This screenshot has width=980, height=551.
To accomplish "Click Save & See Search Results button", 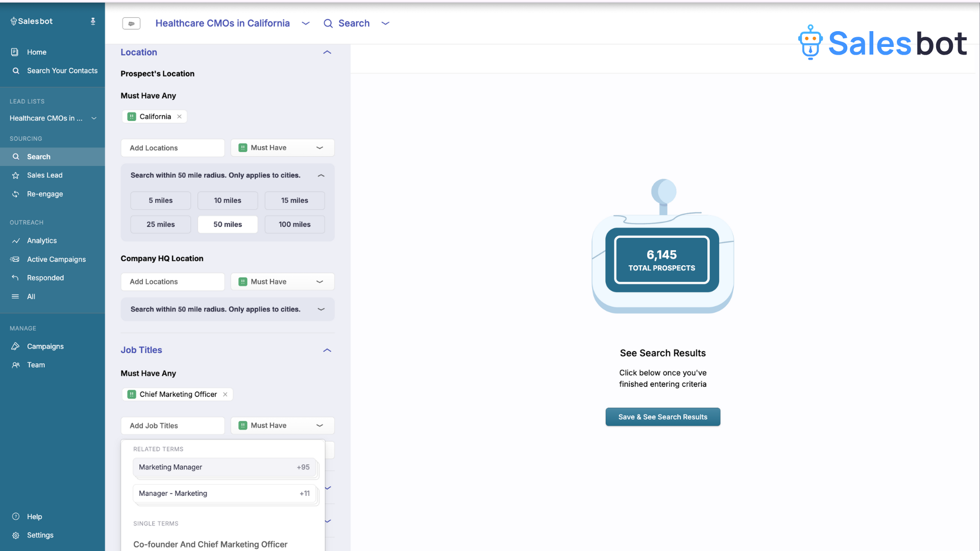I will (663, 417).
